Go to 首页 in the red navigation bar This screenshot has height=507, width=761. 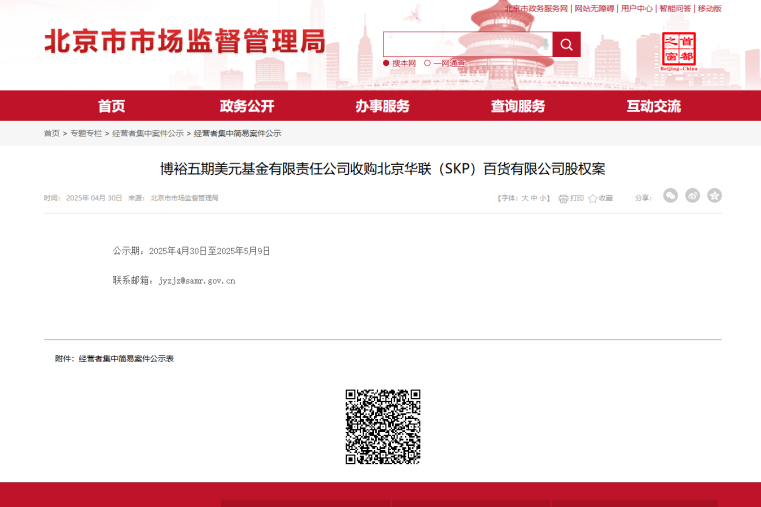112,106
